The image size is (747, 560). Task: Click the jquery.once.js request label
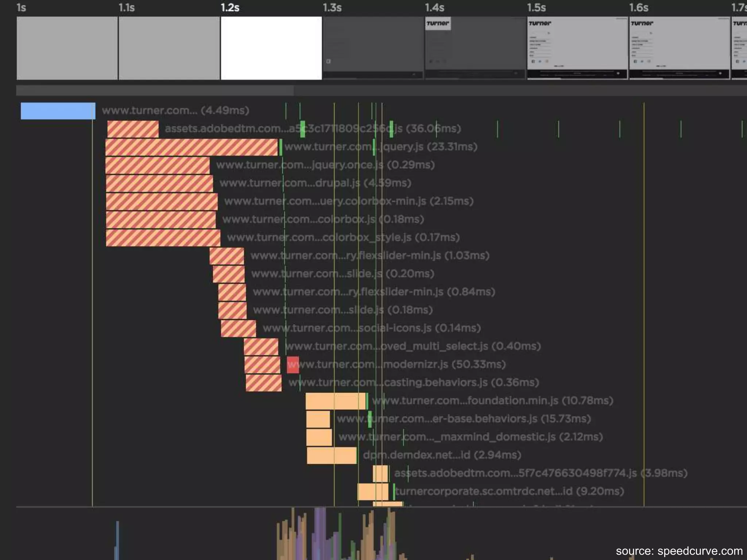(x=325, y=165)
